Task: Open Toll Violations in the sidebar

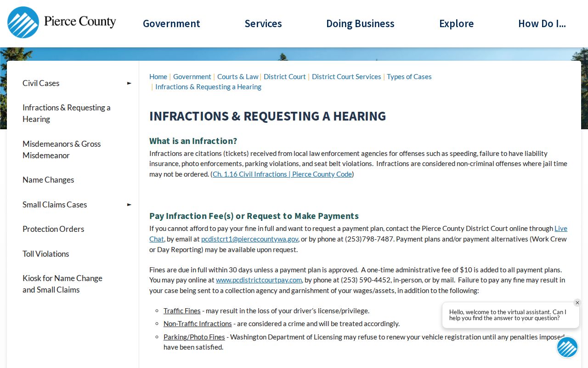Action: coord(45,254)
